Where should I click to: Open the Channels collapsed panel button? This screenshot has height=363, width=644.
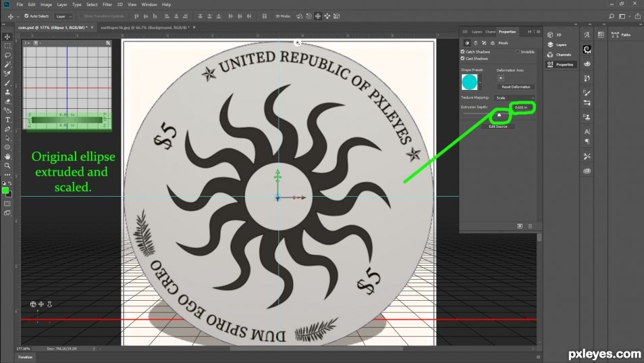[x=560, y=55]
